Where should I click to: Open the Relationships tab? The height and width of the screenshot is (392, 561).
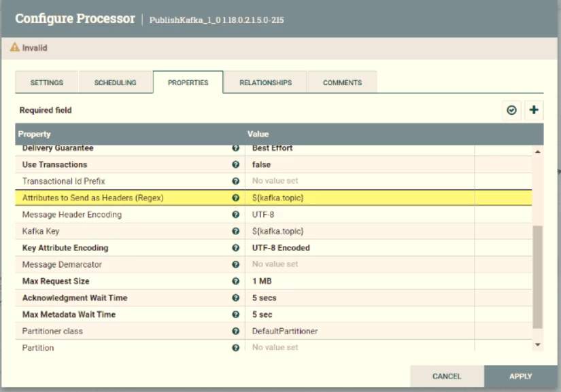point(265,82)
